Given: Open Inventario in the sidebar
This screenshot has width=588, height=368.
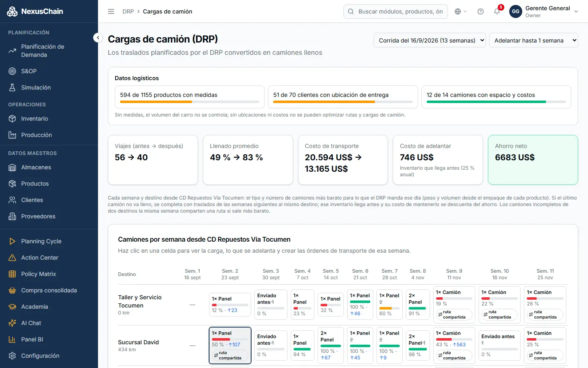Looking at the screenshot, I should click(x=49, y=119).
